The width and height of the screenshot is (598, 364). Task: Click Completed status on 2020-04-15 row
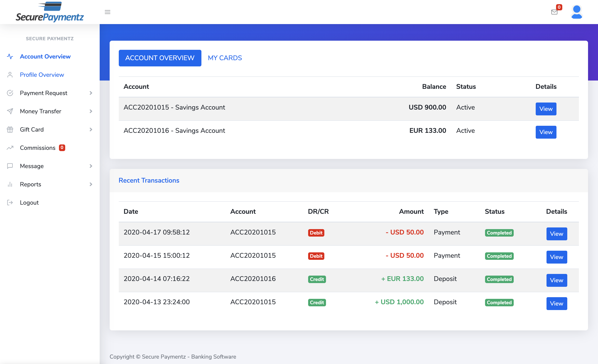tap(499, 256)
